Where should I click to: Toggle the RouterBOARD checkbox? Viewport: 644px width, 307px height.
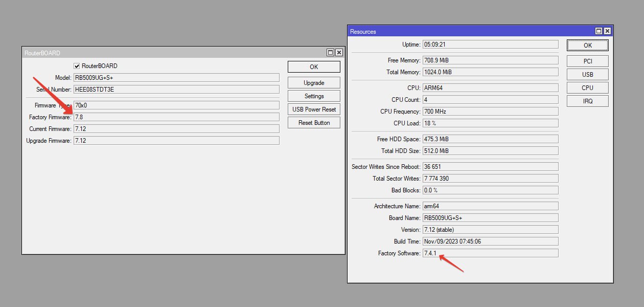77,66
